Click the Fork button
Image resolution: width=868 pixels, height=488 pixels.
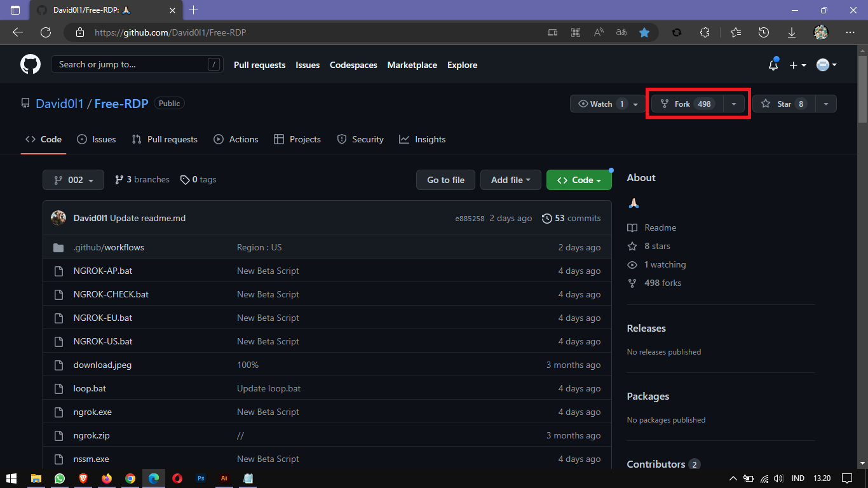coord(687,104)
